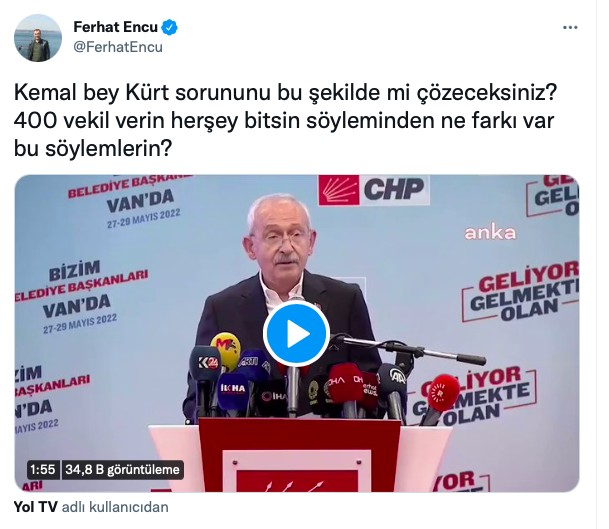Click the 34,8 B görüntüleme view count
Viewport: 609px width, 529px height.
tap(122, 470)
